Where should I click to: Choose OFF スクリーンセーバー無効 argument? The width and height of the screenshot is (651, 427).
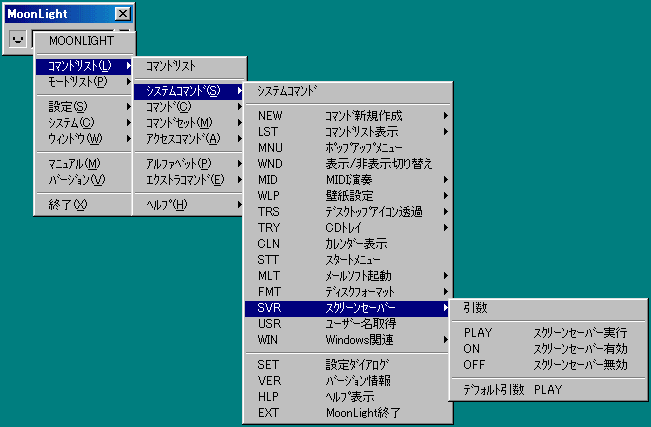coord(548,365)
